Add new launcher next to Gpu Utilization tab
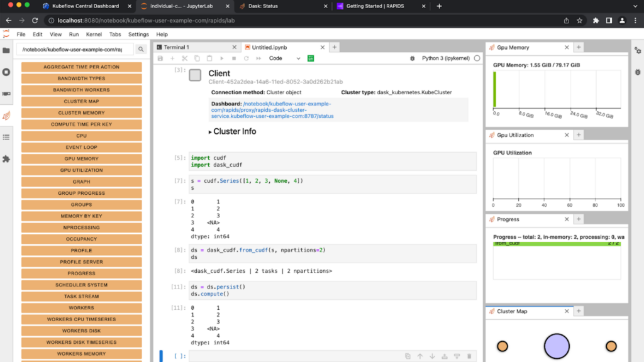The width and height of the screenshot is (644, 362). coord(579,135)
